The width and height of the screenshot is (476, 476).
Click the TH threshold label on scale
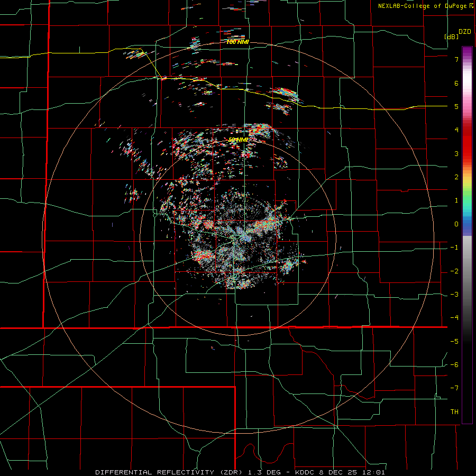tap(454, 412)
